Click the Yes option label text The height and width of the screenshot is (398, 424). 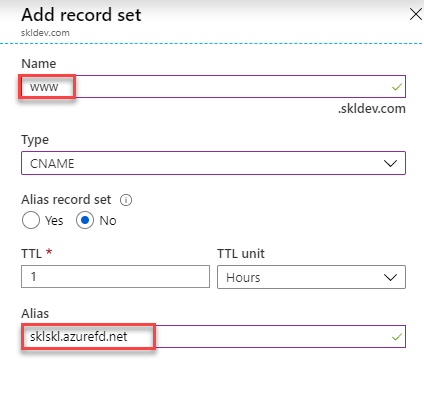(x=54, y=221)
